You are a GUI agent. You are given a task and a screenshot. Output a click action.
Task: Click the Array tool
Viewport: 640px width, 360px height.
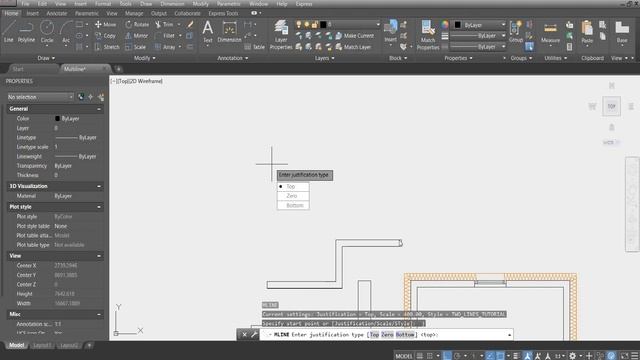tap(165, 47)
